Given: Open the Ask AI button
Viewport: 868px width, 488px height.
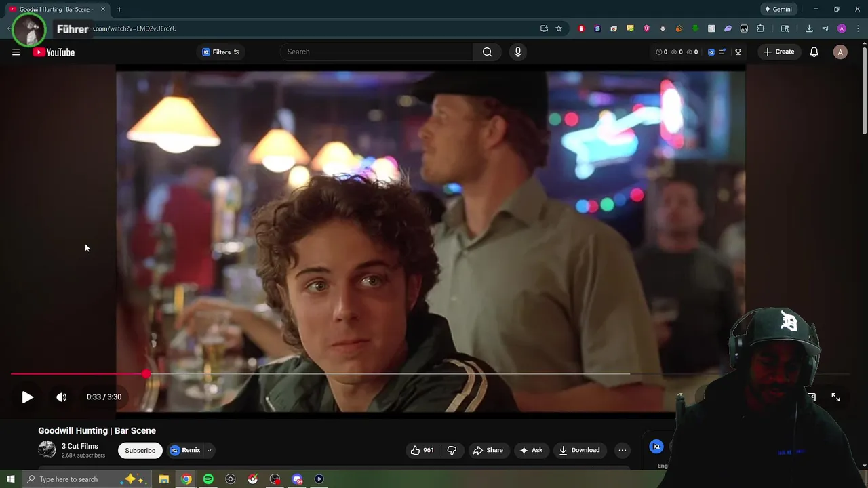Looking at the screenshot, I should [531, 450].
